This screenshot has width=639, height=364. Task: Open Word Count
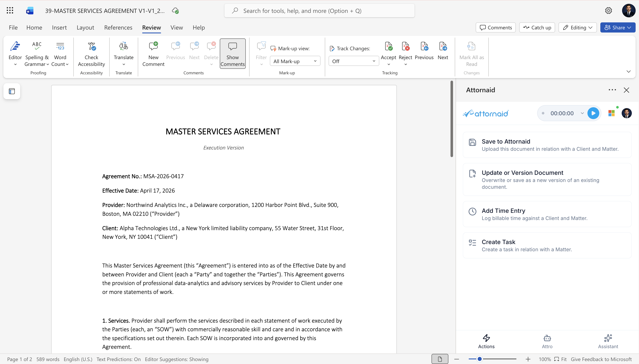pyautogui.click(x=60, y=54)
